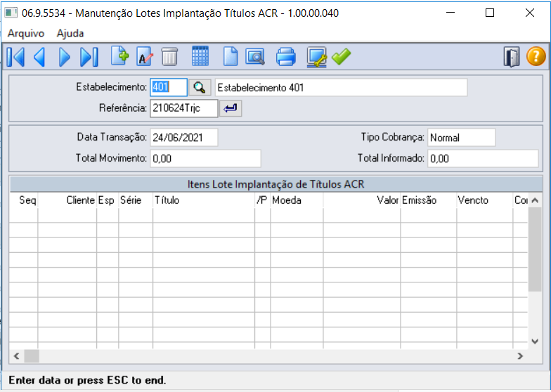This screenshot has height=392, width=551.
Task: Minimize the Manutenção Lotes window
Action: [450, 13]
